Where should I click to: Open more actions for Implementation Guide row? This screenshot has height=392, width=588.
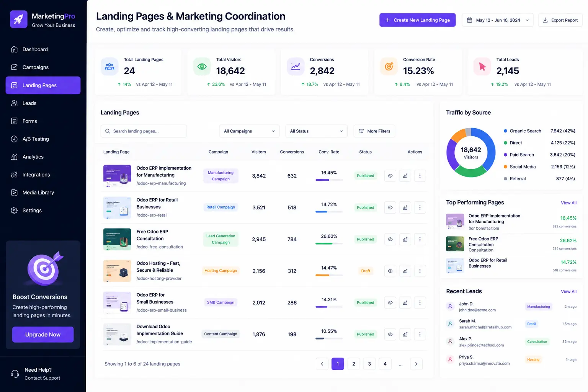(420, 334)
